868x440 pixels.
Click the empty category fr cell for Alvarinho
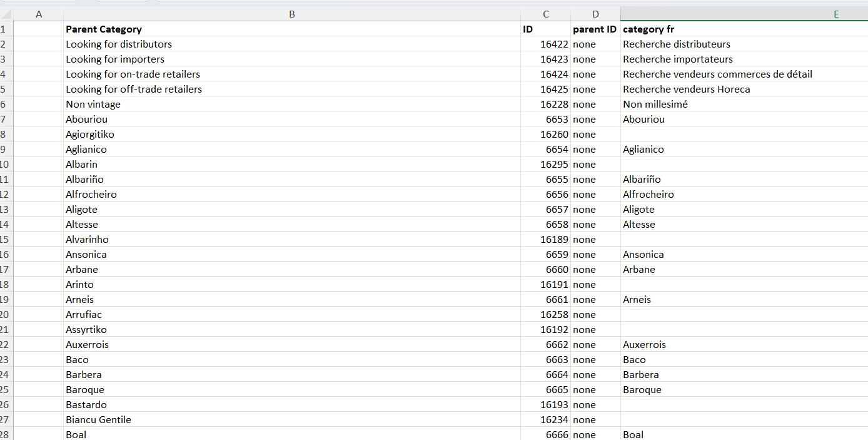[744, 239]
